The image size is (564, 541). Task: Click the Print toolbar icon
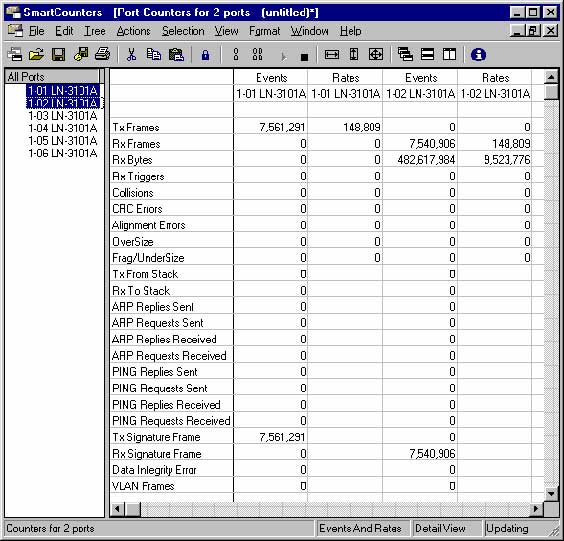click(x=103, y=54)
